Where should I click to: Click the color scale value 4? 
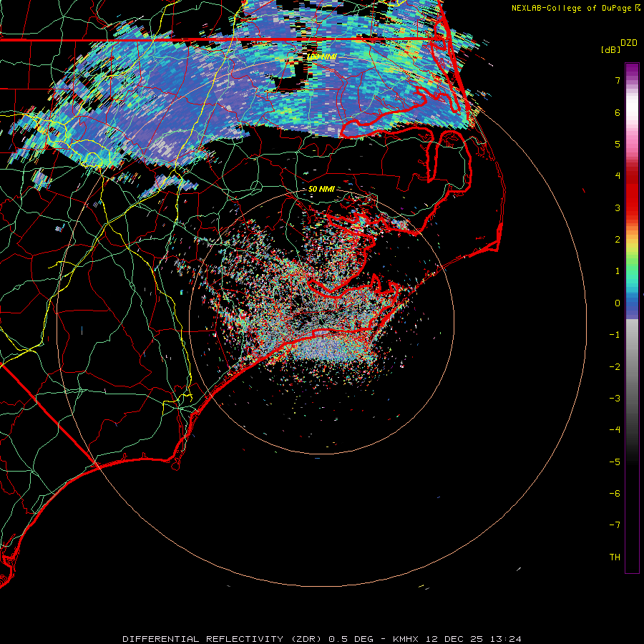618,176
